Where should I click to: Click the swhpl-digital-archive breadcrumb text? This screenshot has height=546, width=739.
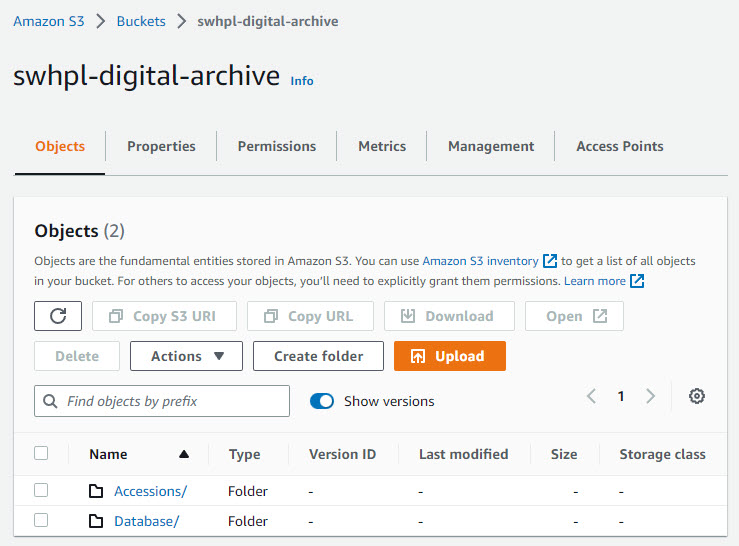click(268, 21)
